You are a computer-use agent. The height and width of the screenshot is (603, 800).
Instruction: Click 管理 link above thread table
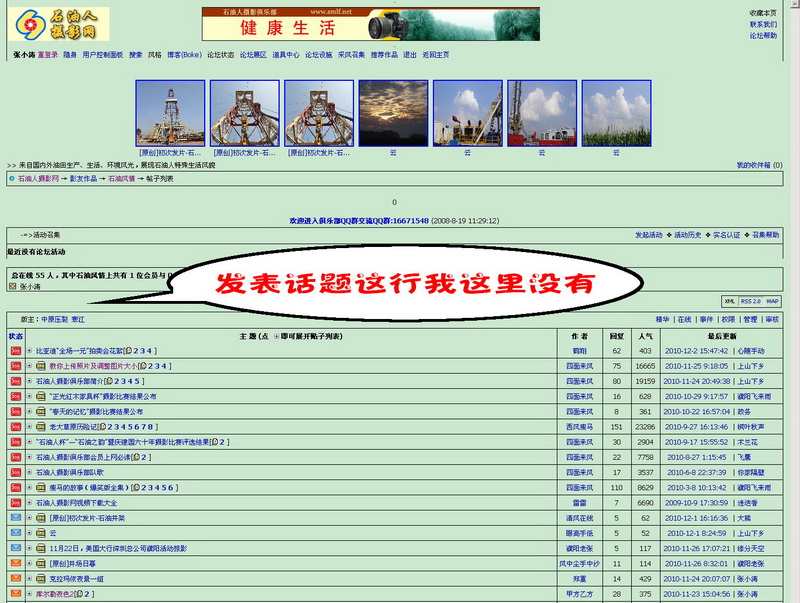(750, 319)
